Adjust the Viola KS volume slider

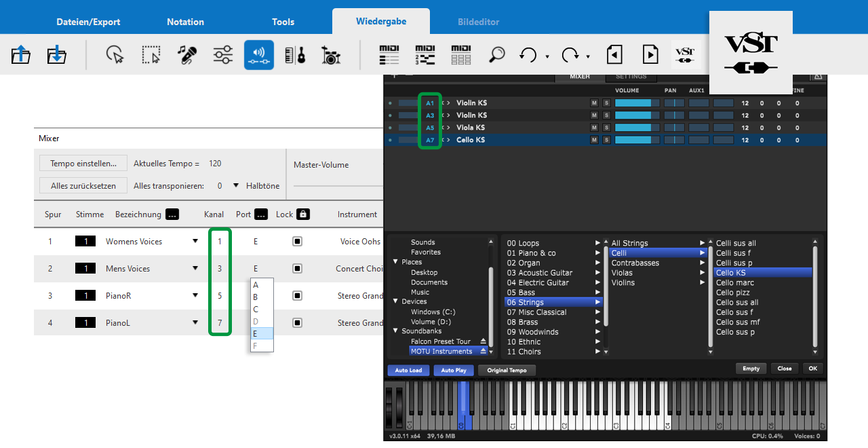(636, 128)
